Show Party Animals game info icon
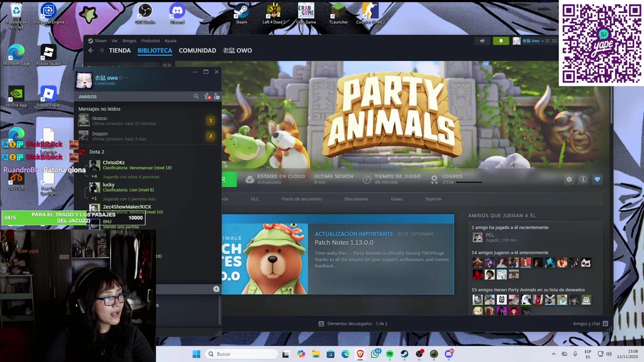 tap(583, 179)
